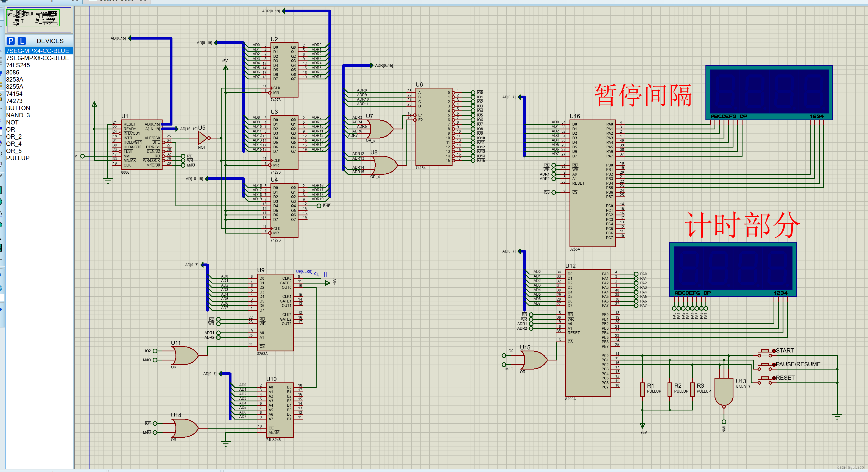The image size is (868, 472).
Task: Click the U9(CLK0) clock generator symbol
Action: 322,274
